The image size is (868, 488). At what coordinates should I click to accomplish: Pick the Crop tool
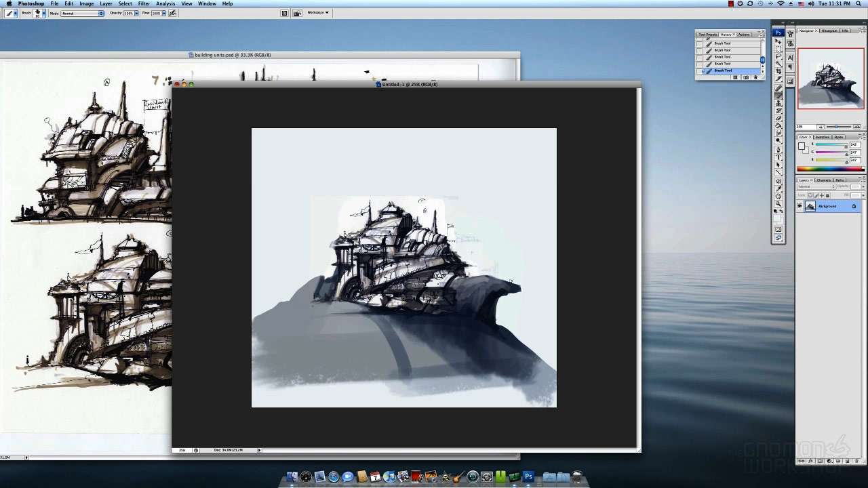tap(778, 71)
